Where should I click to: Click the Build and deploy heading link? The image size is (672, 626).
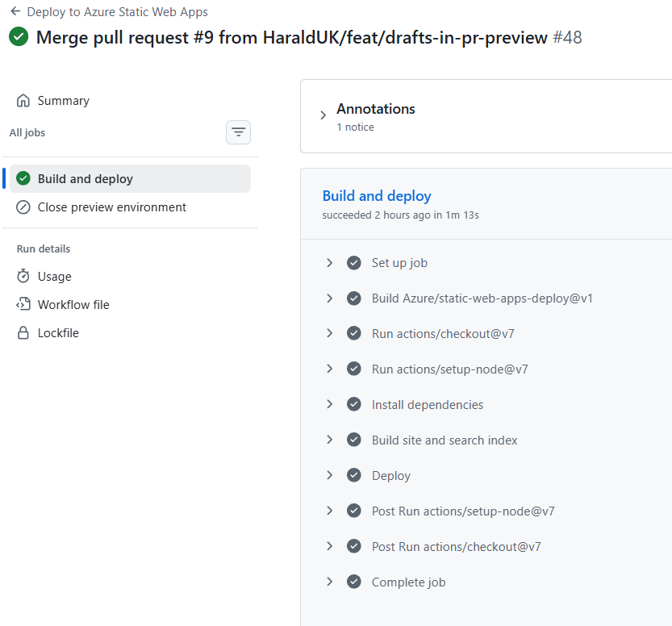377,196
